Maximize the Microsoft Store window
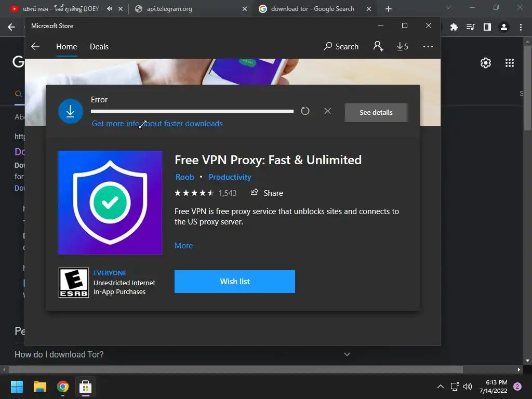This screenshot has height=399, width=532. pos(404,26)
